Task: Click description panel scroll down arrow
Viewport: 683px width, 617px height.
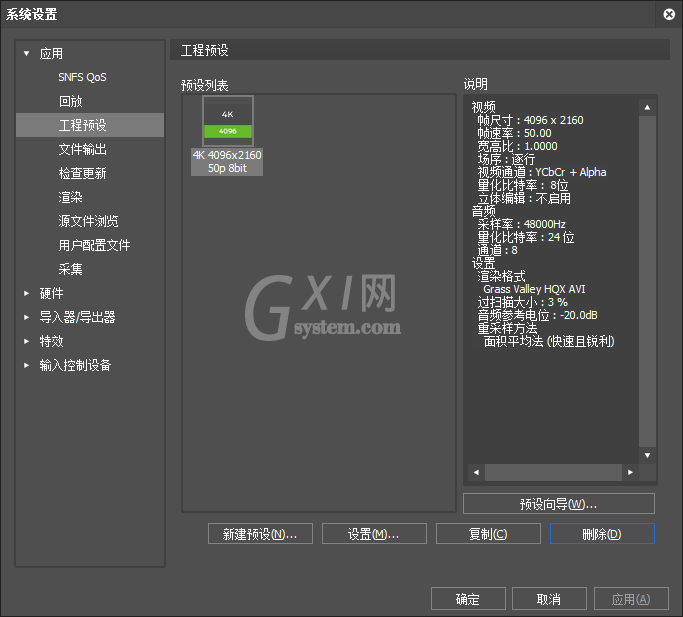Action: [x=647, y=455]
